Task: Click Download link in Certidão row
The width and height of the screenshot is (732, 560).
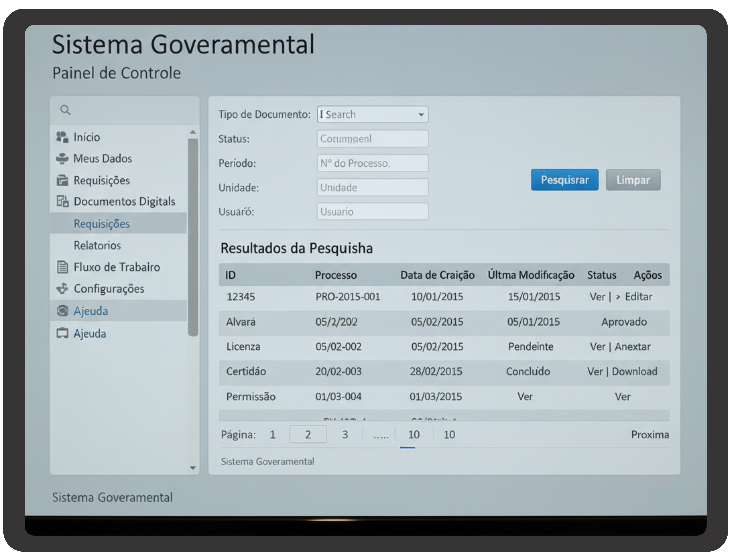Action: (x=634, y=371)
